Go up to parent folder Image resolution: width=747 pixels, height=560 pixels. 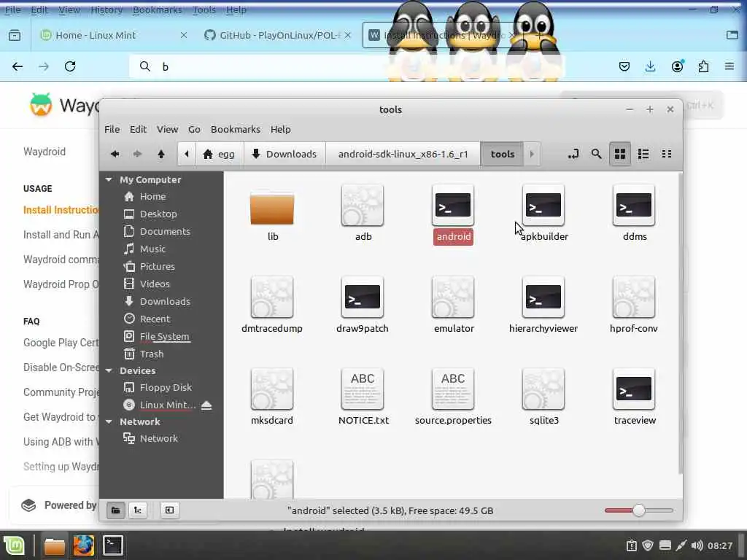[161, 154]
